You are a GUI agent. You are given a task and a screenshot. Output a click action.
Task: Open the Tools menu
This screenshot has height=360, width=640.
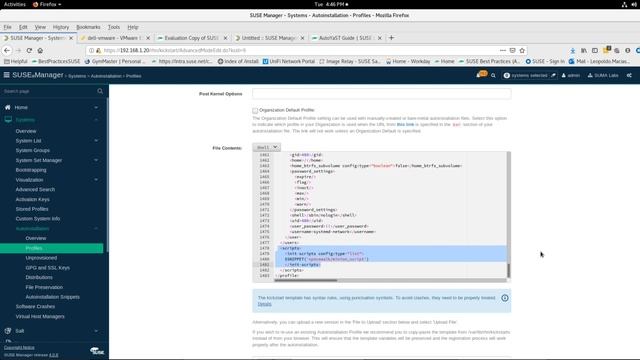[114, 27]
